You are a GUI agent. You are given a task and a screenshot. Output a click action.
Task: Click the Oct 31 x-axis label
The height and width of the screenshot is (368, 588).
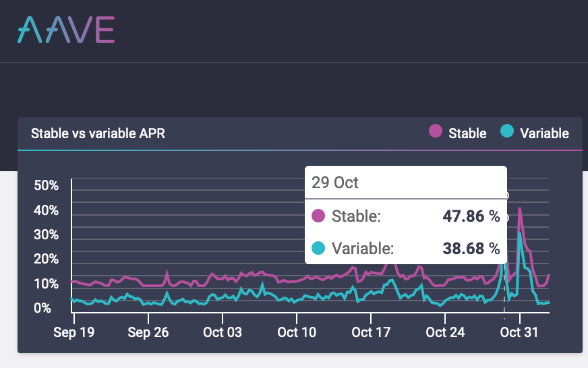(x=520, y=332)
